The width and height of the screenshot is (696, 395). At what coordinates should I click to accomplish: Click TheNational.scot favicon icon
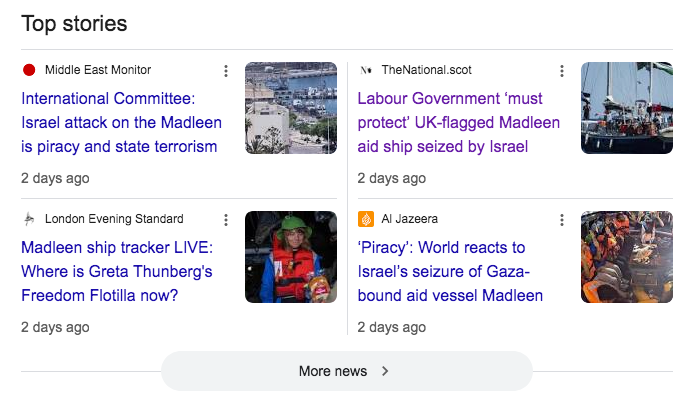366,70
